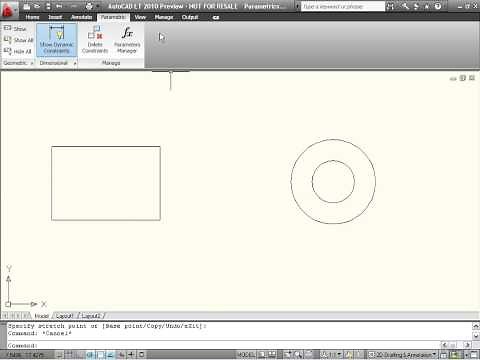Toggle Dynamic Input in status bar
The height and width of the screenshot is (360, 480).
coord(122,354)
